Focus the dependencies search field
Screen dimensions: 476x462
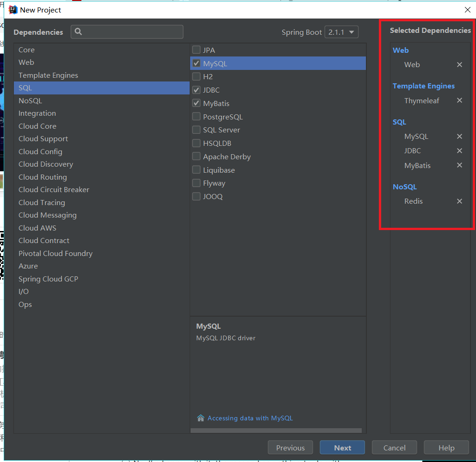point(127,32)
